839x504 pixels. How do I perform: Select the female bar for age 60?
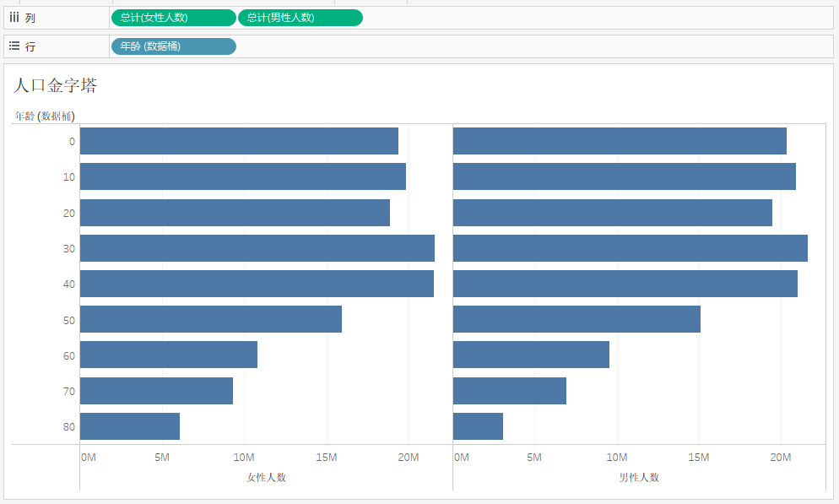click(x=169, y=355)
